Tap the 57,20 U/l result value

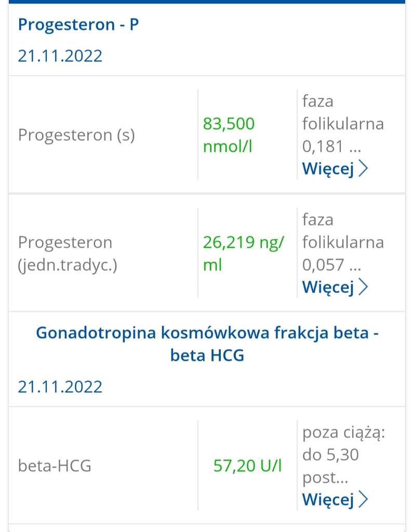248,465
